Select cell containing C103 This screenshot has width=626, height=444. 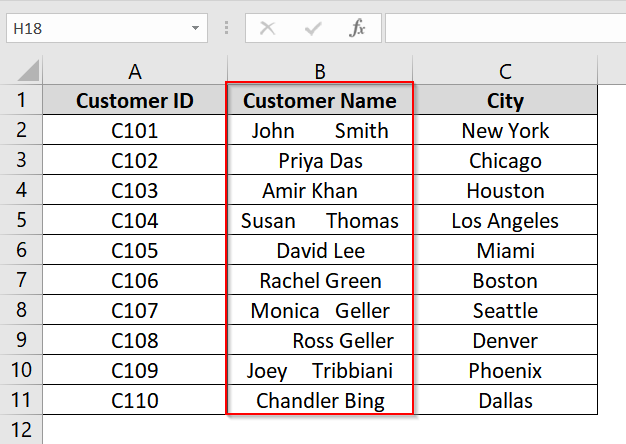(135, 190)
